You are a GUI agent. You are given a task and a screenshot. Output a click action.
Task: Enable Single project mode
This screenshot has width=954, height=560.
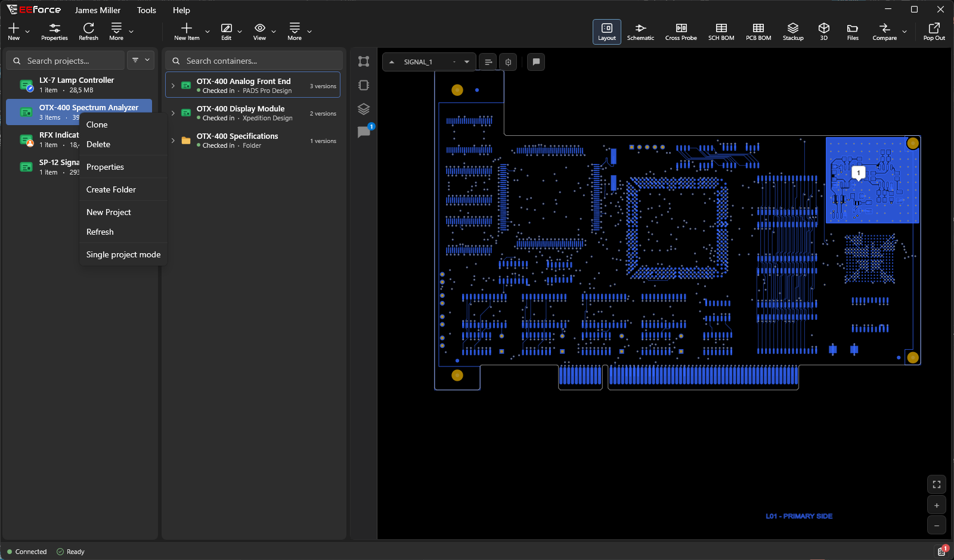click(123, 254)
